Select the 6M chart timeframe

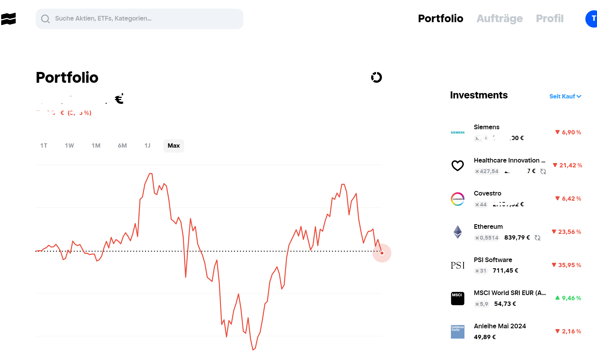pyautogui.click(x=122, y=146)
